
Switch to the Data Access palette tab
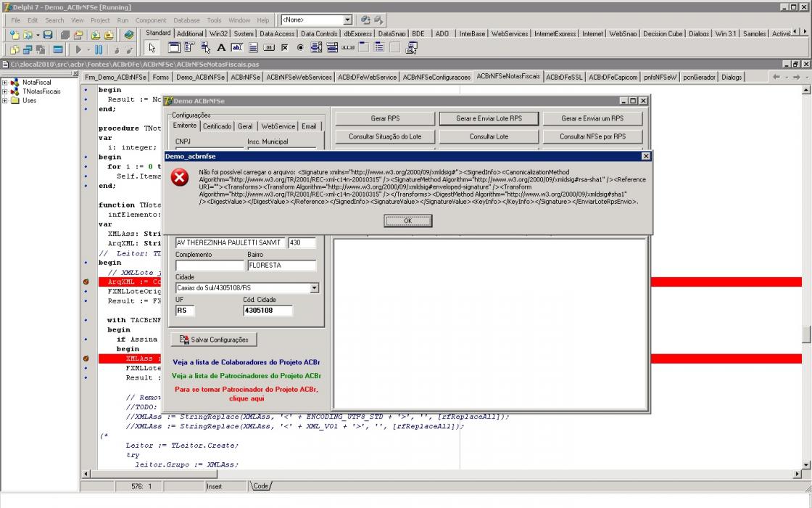[277, 33]
